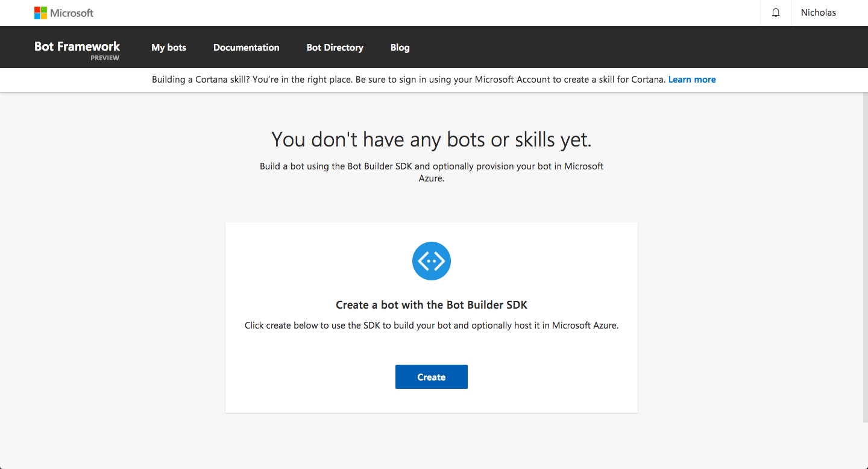This screenshot has height=469, width=868.
Task: Open the Nicholas account menu
Action: pos(818,13)
